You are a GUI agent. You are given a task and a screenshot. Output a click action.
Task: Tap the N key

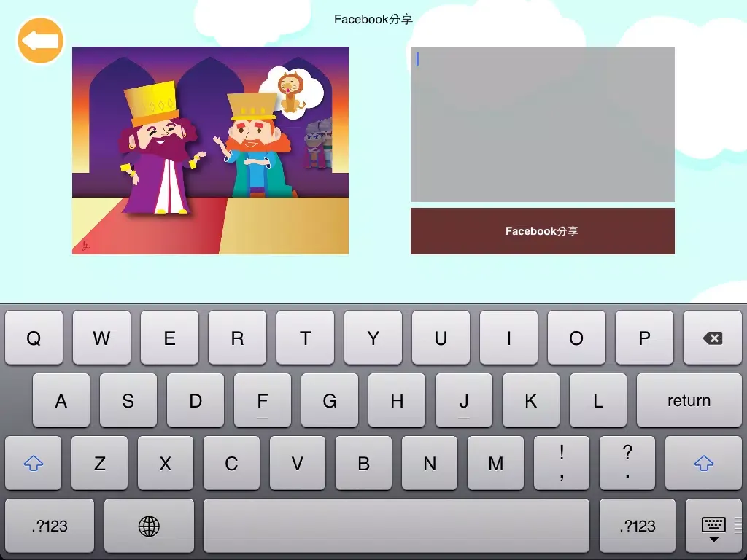pyautogui.click(x=430, y=463)
